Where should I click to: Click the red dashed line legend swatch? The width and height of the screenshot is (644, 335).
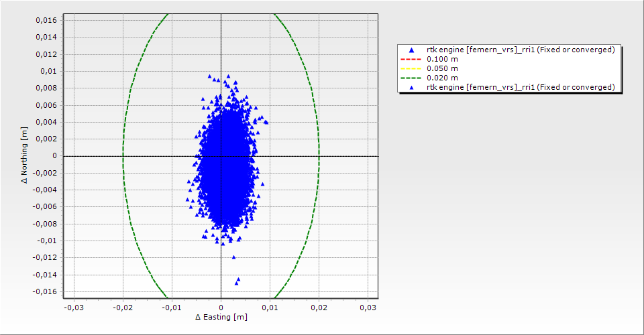pyautogui.click(x=411, y=59)
